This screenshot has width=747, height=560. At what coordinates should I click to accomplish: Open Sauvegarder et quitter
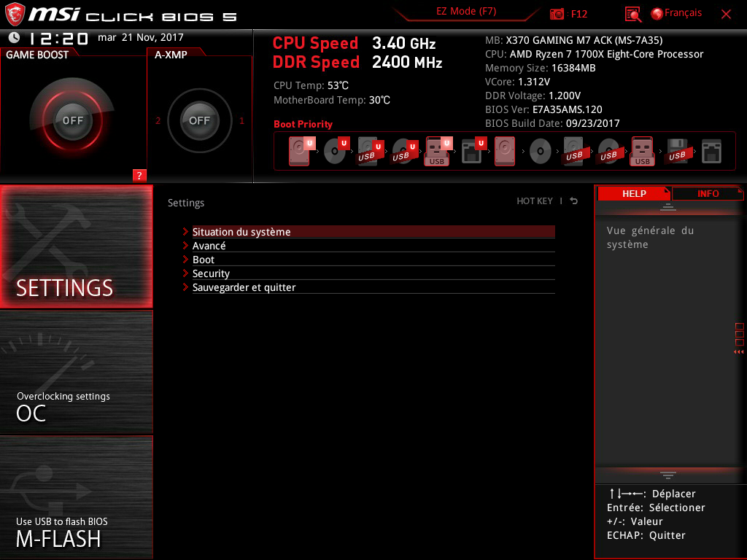[373, 287]
